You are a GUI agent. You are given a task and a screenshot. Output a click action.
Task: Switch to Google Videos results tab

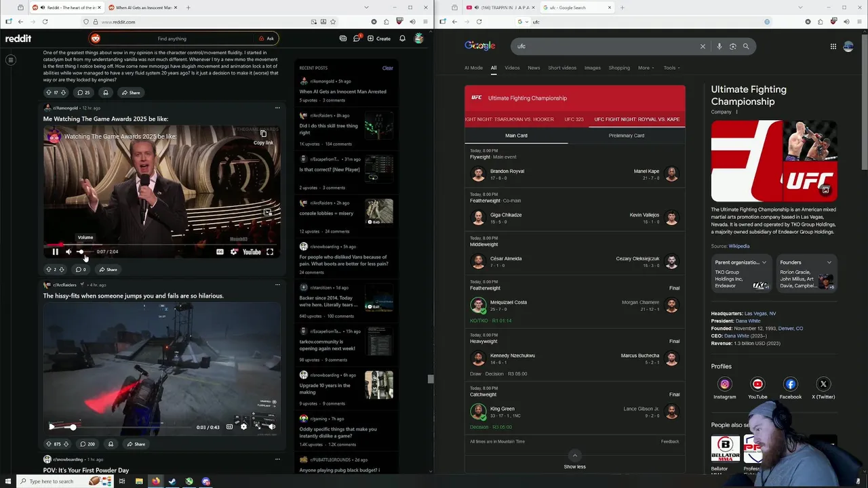pyautogui.click(x=512, y=68)
